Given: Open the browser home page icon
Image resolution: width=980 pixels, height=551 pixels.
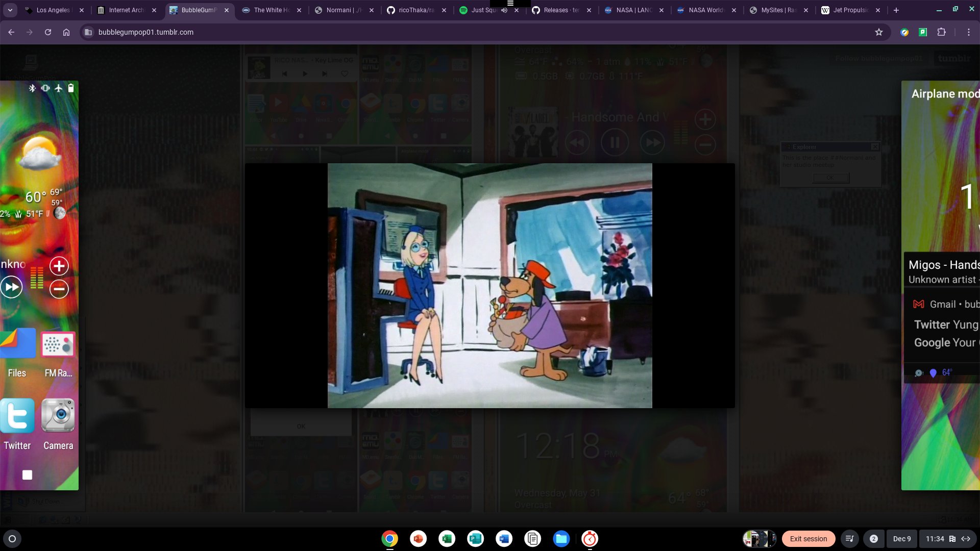Looking at the screenshot, I should coord(66,32).
